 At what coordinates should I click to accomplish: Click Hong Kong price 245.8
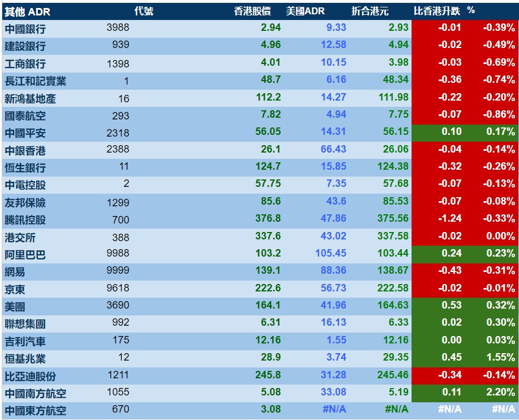(x=268, y=375)
